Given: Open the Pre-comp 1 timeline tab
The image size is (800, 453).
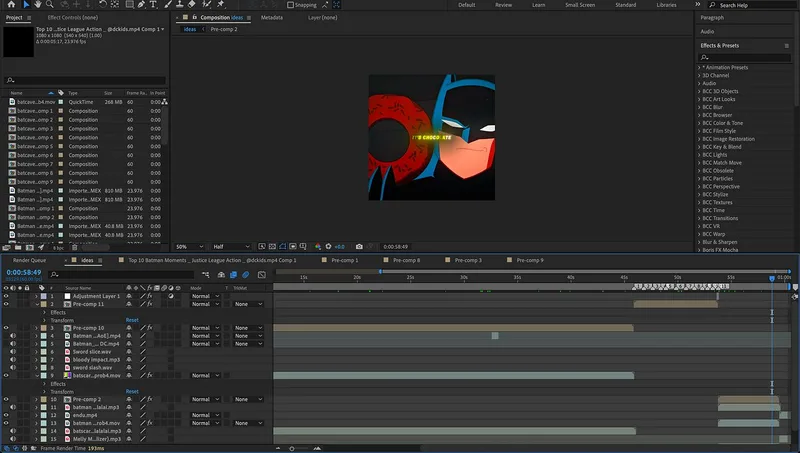Looking at the screenshot, I should 344,260.
